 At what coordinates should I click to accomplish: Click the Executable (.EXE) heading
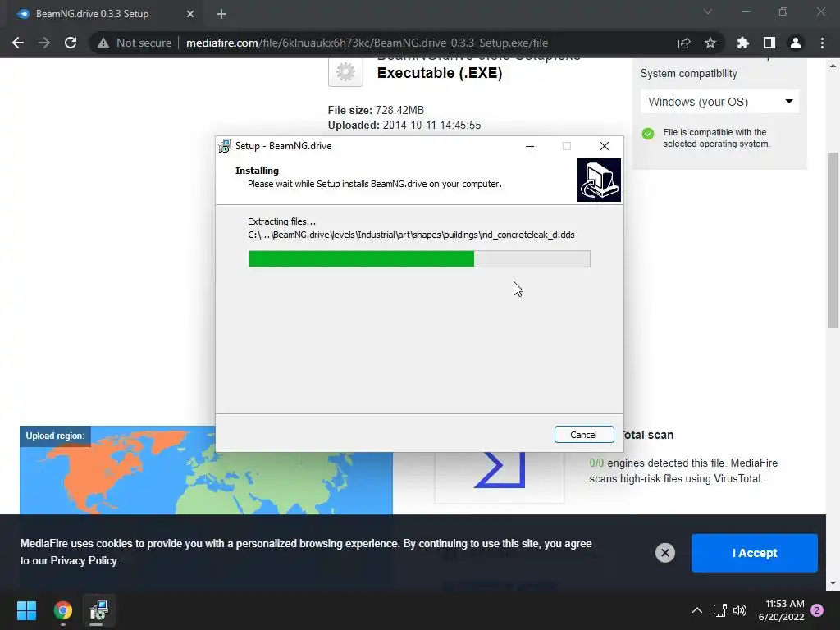[440, 73]
